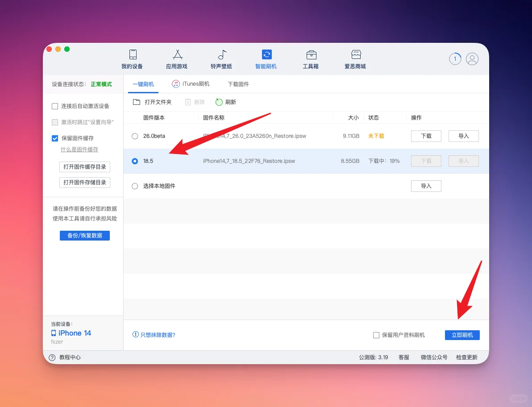Select the 26.0beta firmware radio button

[135, 136]
